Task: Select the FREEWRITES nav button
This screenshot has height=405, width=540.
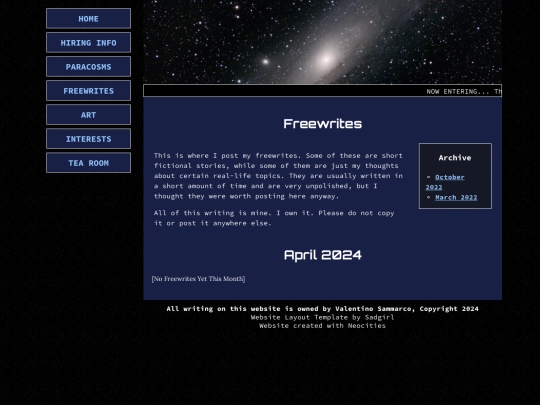Action: click(89, 91)
